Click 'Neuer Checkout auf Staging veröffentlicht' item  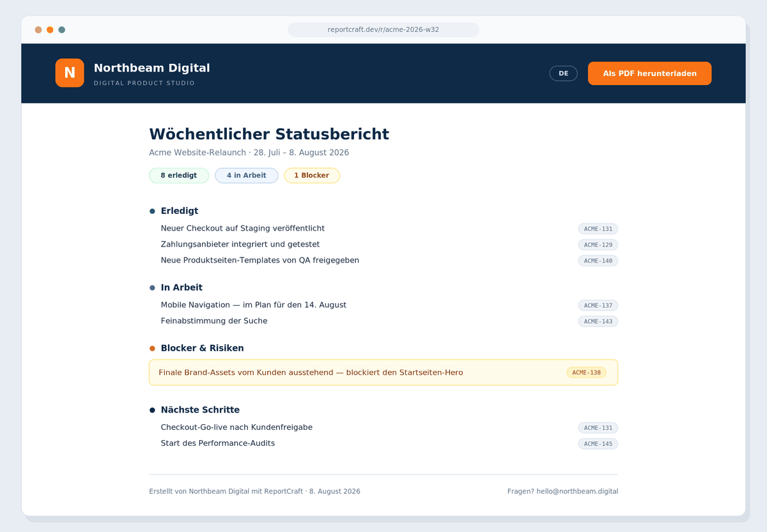click(x=243, y=229)
